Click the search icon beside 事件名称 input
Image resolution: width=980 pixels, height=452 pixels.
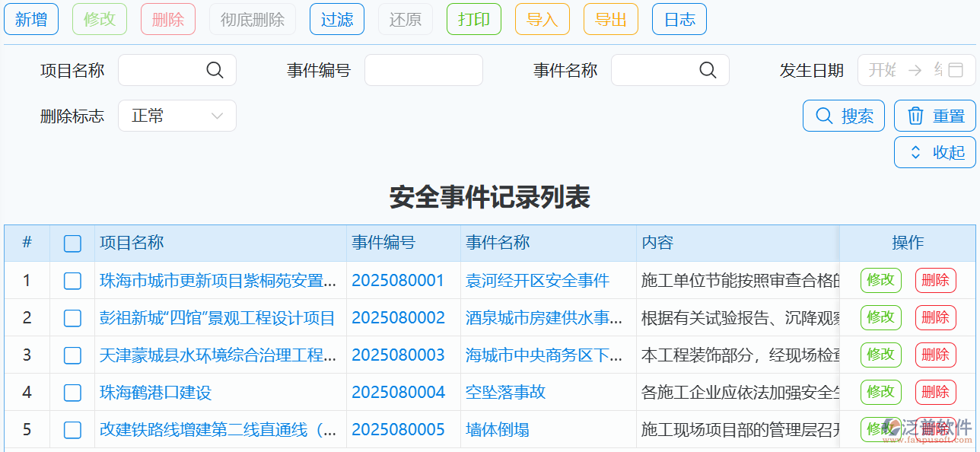(x=708, y=69)
